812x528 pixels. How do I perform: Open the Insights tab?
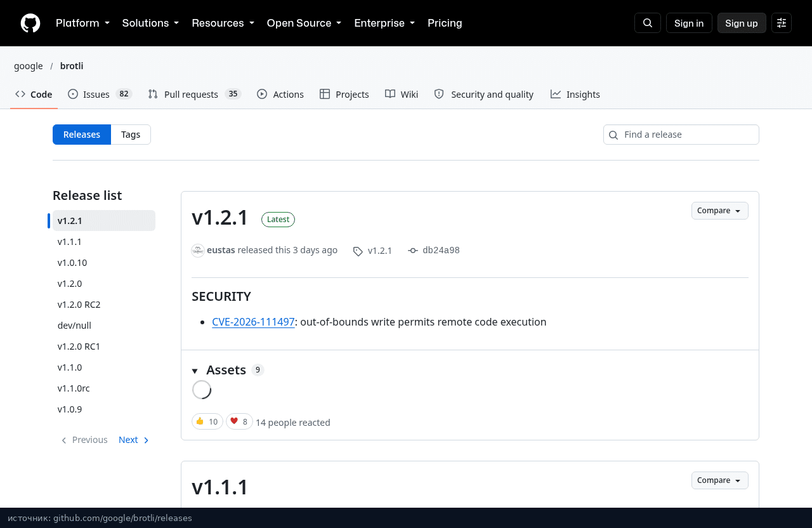point(575,94)
